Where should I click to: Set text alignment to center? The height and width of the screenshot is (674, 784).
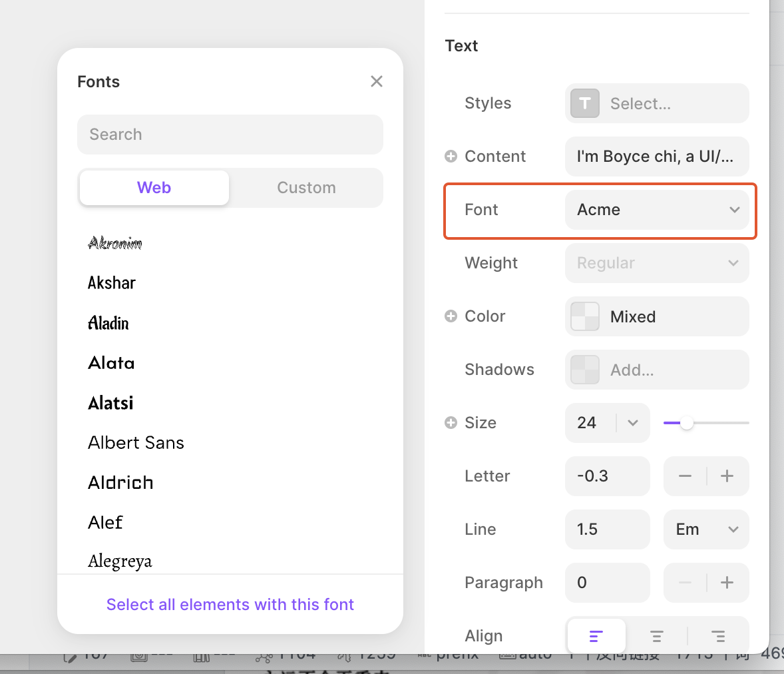click(x=657, y=637)
